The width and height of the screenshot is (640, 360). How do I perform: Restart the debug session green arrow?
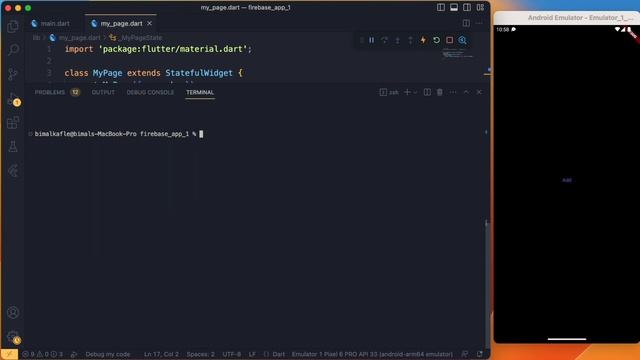pyautogui.click(x=436, y=40)
